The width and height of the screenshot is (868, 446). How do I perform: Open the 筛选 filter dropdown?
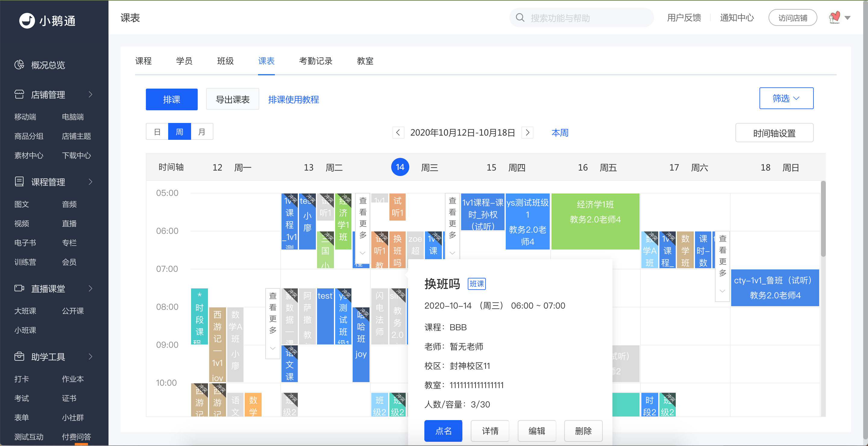click(x=786, y=98)
